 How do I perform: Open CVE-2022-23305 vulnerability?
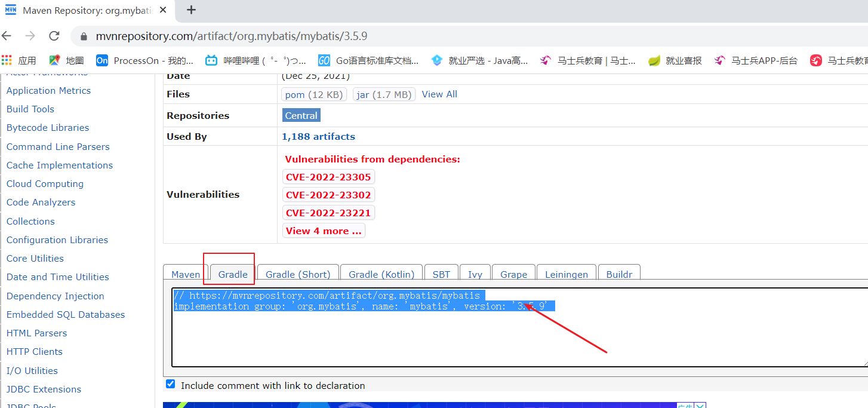pos(328,177)
